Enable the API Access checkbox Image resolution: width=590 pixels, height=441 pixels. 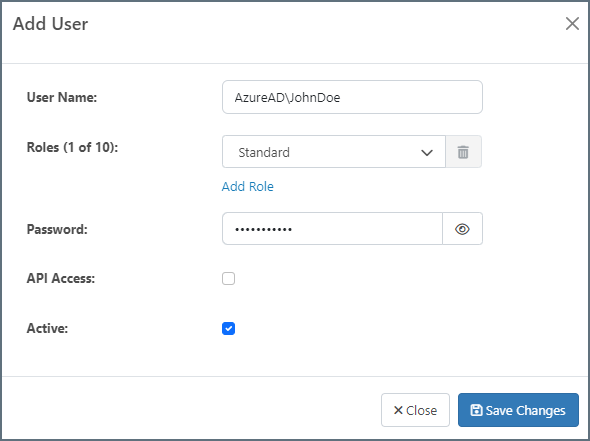click(x=228, y=278)
